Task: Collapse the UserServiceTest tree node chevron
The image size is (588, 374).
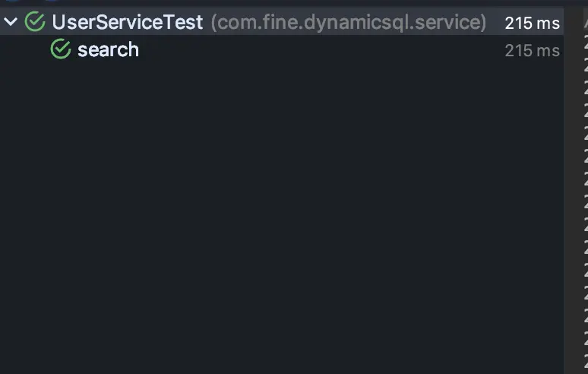Action: point(10,22)
